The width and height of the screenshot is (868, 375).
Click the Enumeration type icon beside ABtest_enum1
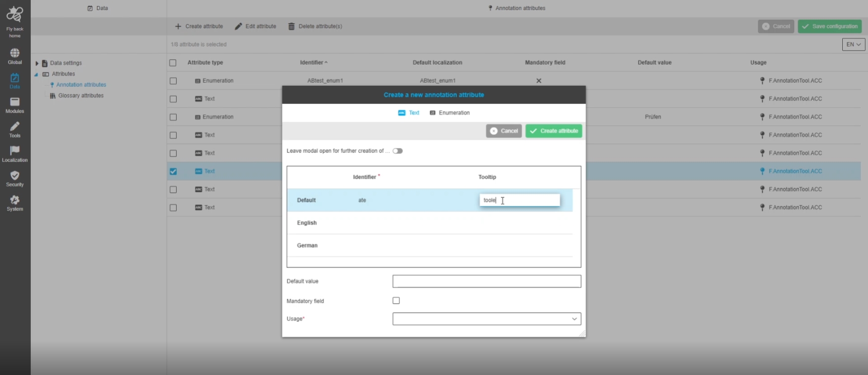click(197, 81)
